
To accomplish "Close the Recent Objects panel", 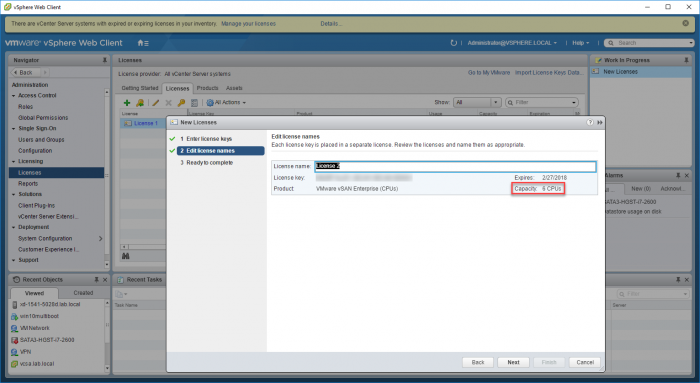I will tap(105, 279).
